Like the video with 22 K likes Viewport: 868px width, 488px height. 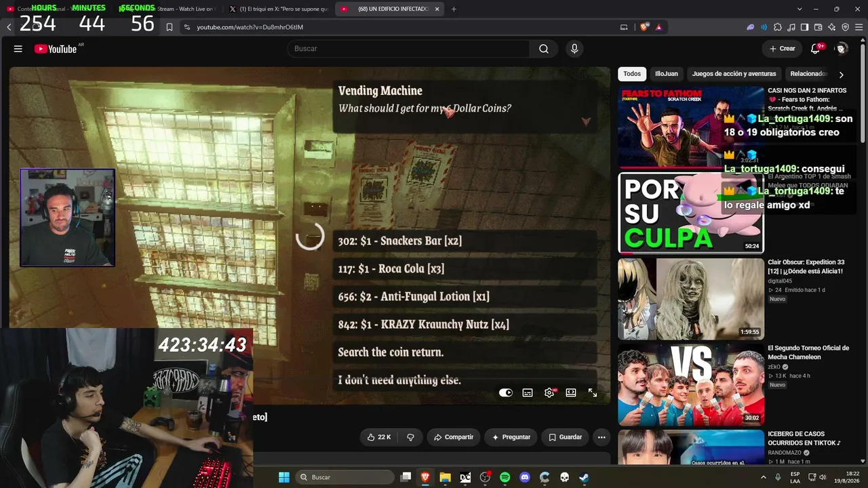(x=379, y=437)
